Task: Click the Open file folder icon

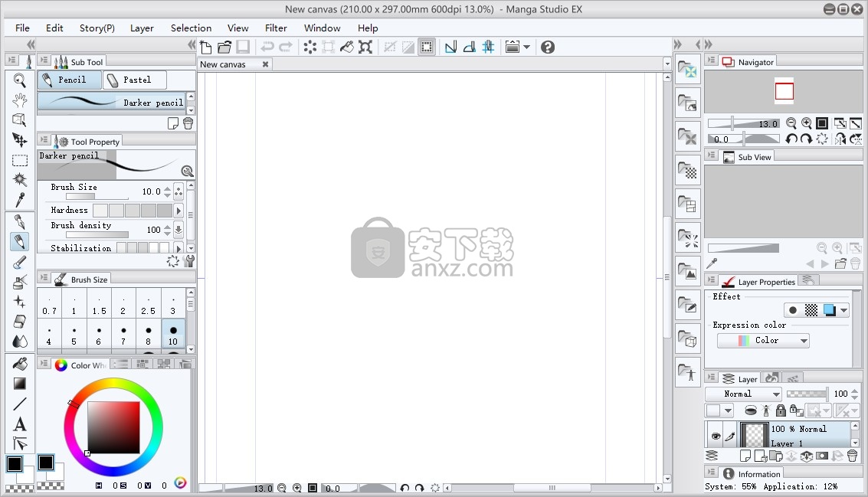Action: (224, 47)
